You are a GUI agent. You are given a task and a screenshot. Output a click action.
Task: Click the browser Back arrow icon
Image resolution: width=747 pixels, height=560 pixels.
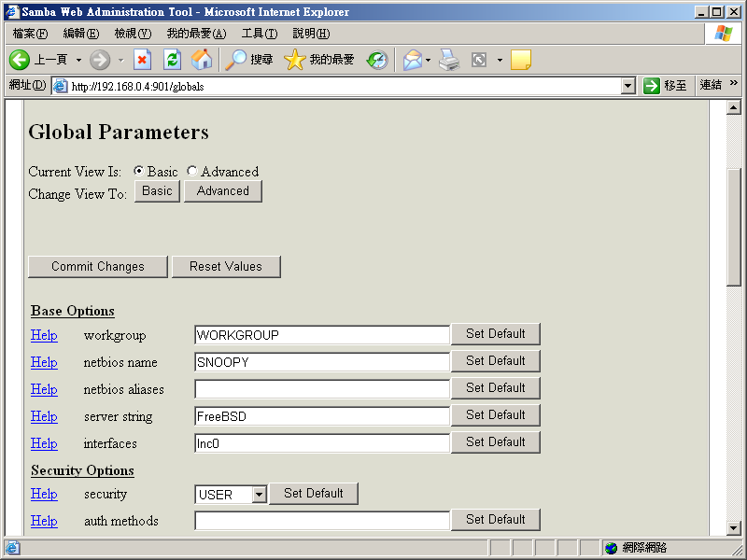[20, 60]
